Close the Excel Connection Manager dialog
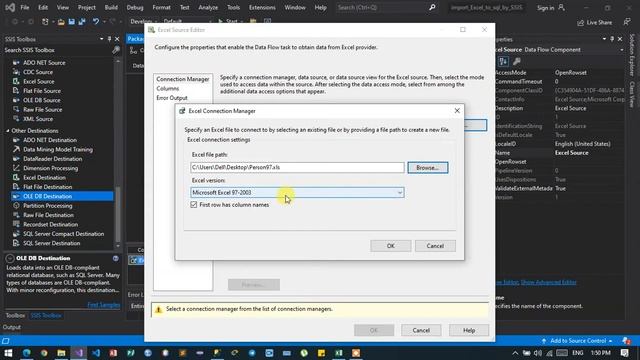 tap(457, 111)
